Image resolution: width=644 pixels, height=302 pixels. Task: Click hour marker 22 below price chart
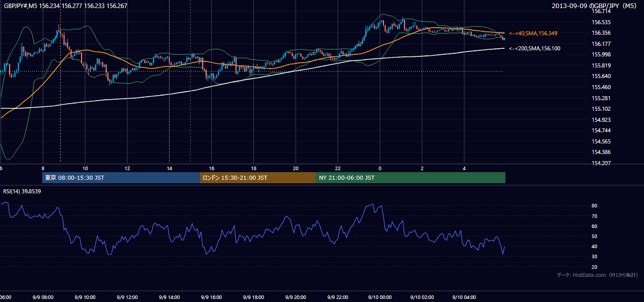(x=338, y=168)
